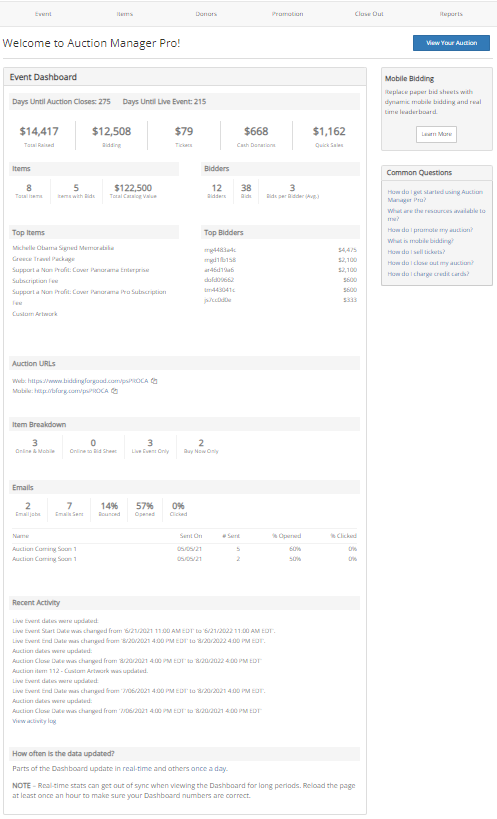
Task: Click the $333 top bidder amount
Action: click(x=350, y=300)
